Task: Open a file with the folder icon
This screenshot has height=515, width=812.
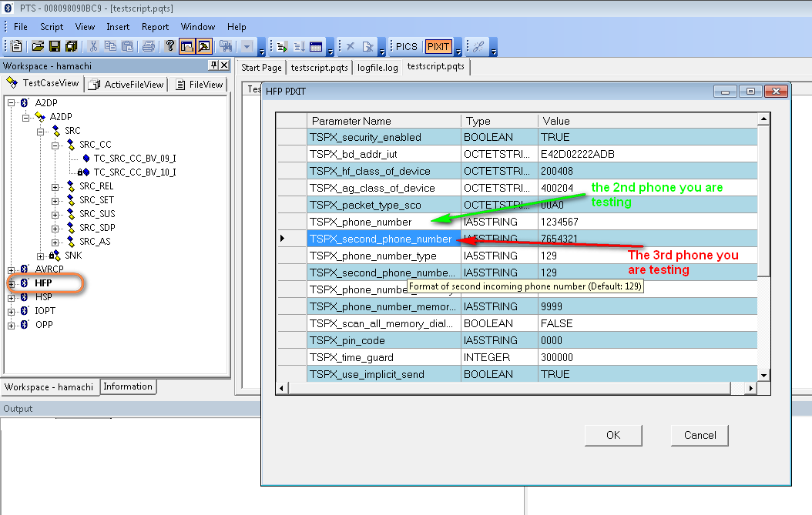Action: pyautogui.click(x=38, y=47)
